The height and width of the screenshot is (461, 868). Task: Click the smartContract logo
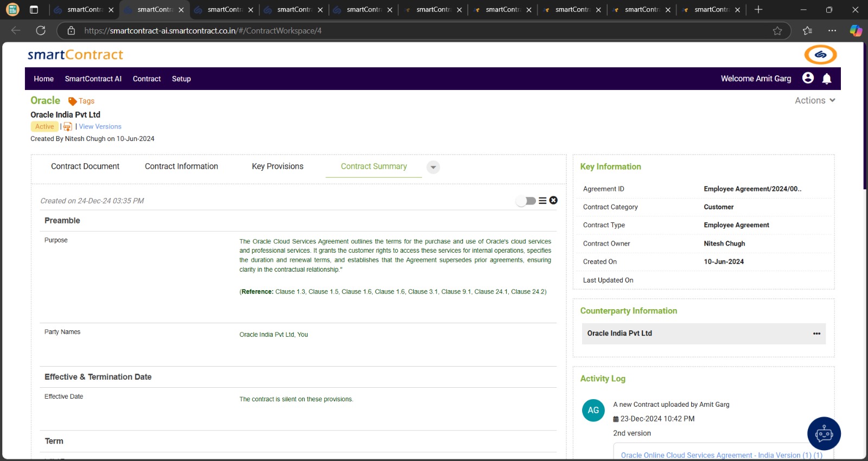75,55
